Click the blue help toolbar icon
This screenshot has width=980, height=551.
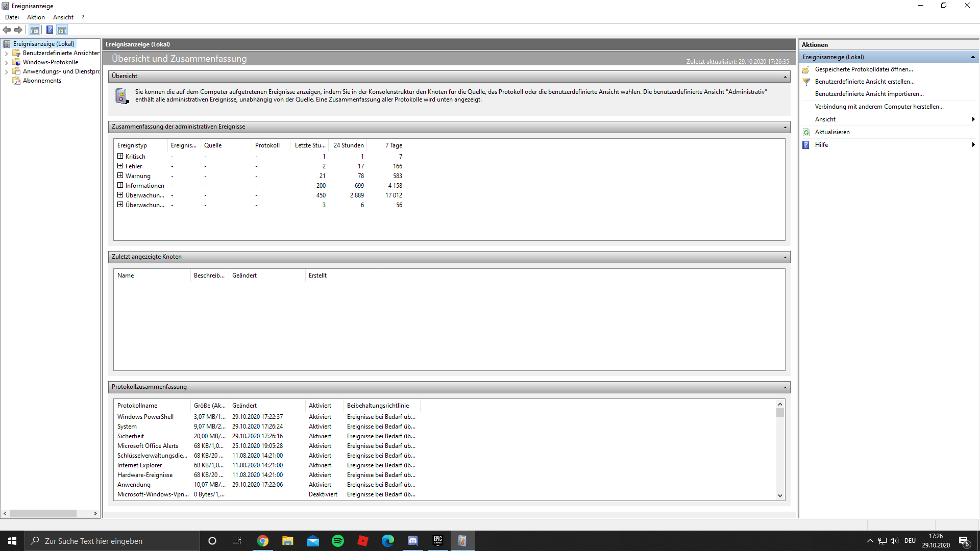(x=50, y=30)
